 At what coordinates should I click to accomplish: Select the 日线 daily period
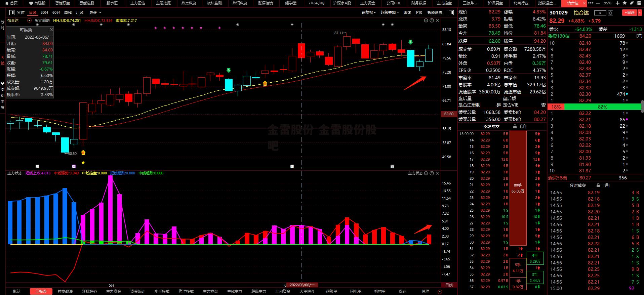point(33,12)
